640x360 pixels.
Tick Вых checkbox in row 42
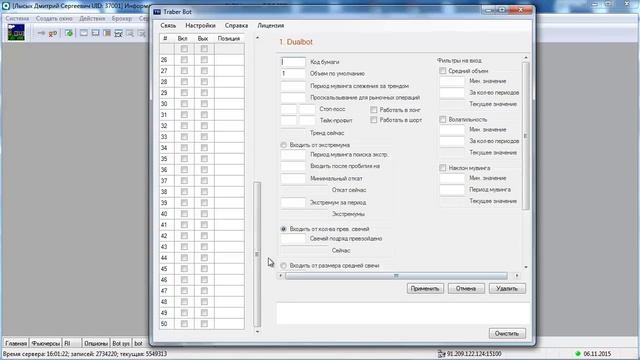(204, 236)
